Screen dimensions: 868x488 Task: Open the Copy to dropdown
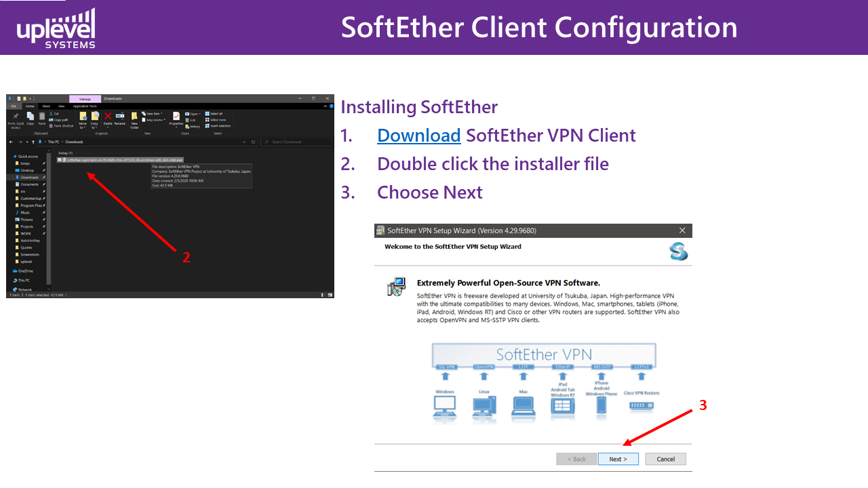click(95, 120)
